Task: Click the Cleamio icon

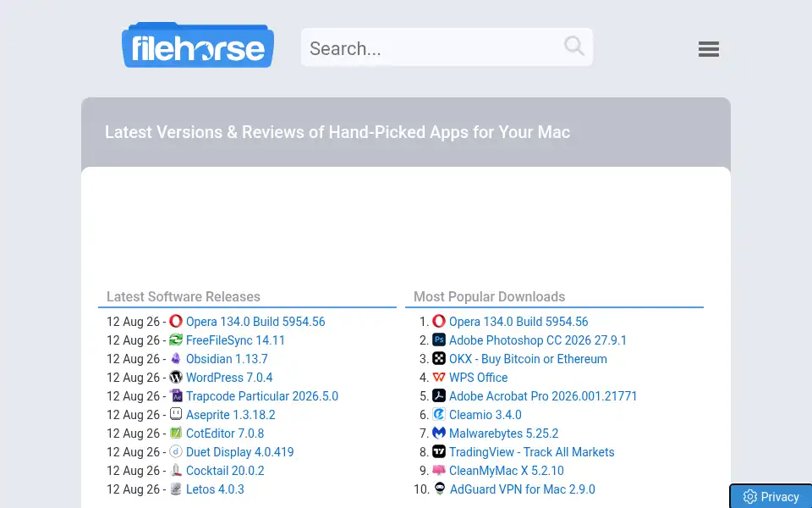Action: (x=439, y=414)
